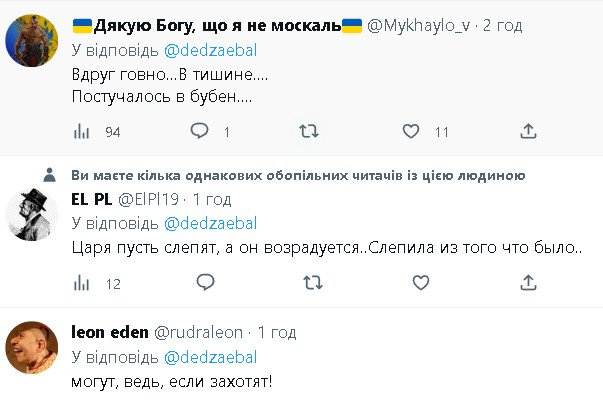Click the leon eden display name
The image size is (603, 403).
pyautogui.click(x=108, y=332)
